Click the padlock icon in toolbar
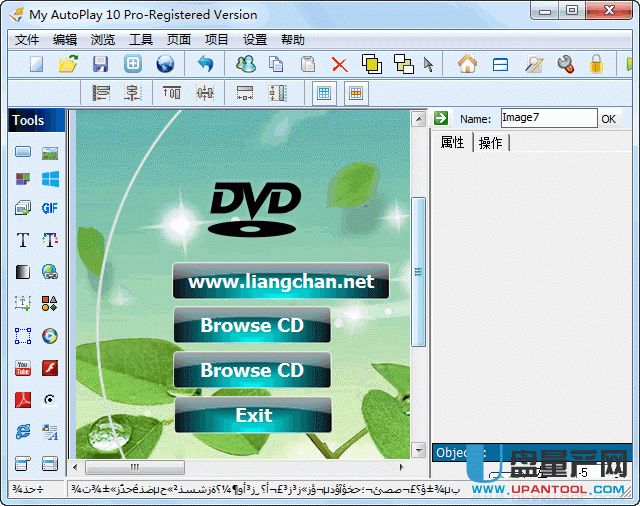 point(597,64)
